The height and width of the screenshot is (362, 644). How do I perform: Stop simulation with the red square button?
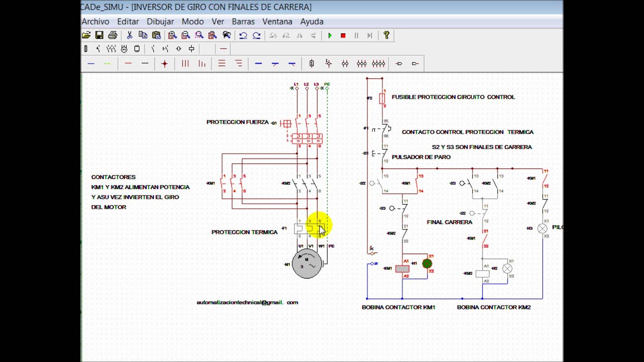tap(343, 35)
